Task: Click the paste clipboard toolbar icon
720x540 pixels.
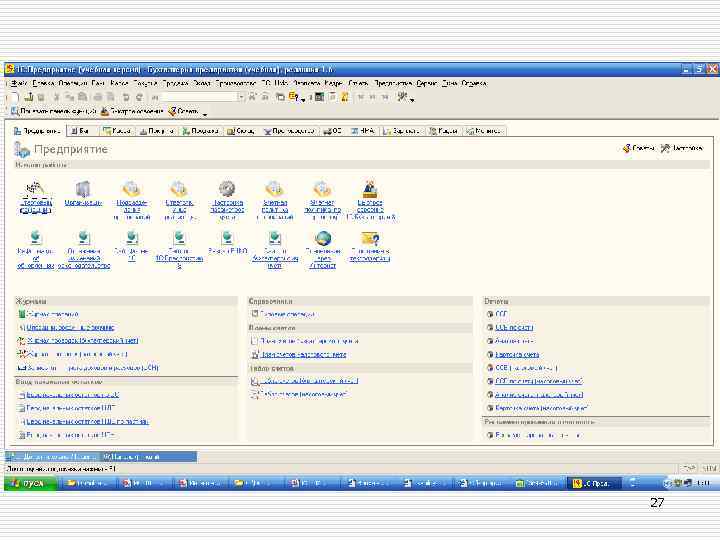Action: click(83, 97)
